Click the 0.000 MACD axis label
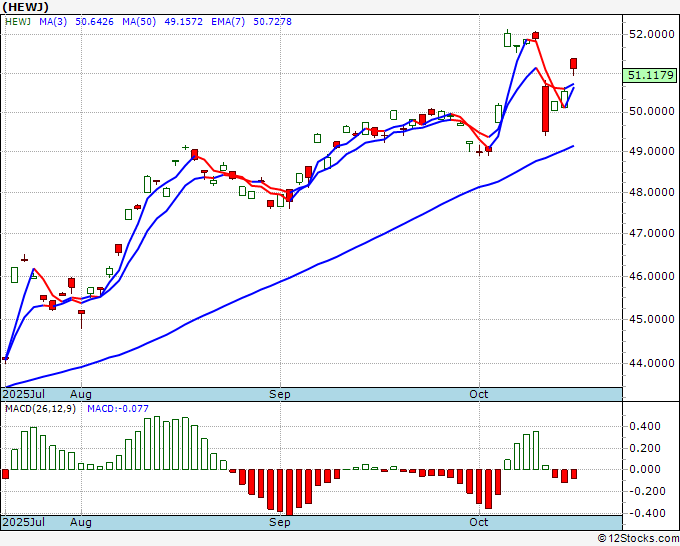This screenshot has width=680, height=546. 647,469
